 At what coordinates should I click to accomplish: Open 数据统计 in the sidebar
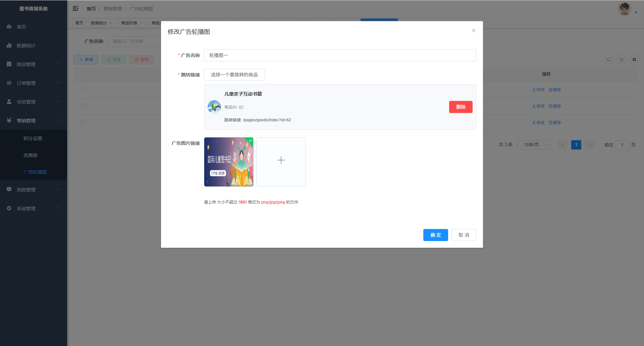click(x=26, y=46)
